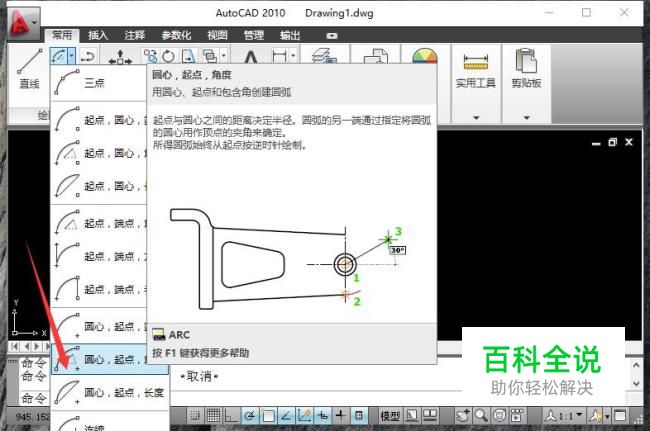The height and width of the screenshot is (431, 650).
Task: Toggle object snap in the status bar
Action: pyautogui.click(x=268, y=416)
